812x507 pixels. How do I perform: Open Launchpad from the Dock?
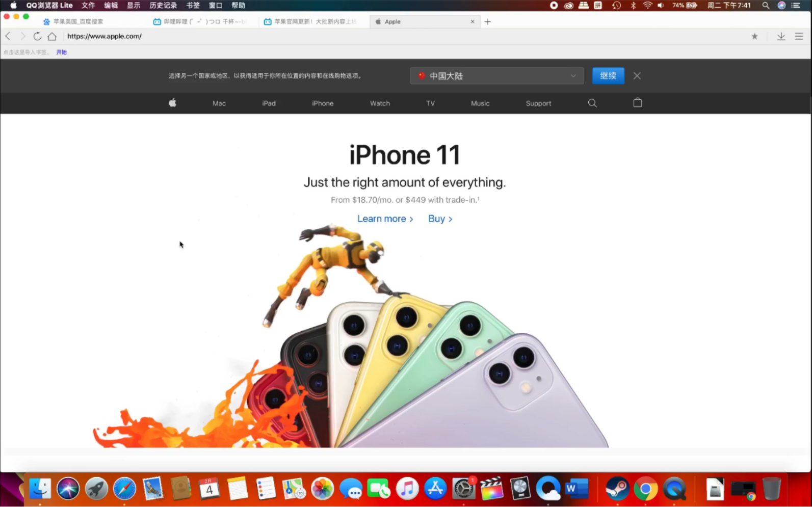point(96,489)
